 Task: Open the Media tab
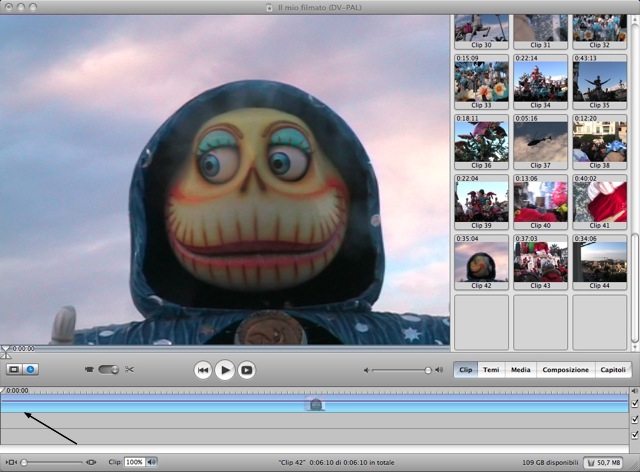521,370
